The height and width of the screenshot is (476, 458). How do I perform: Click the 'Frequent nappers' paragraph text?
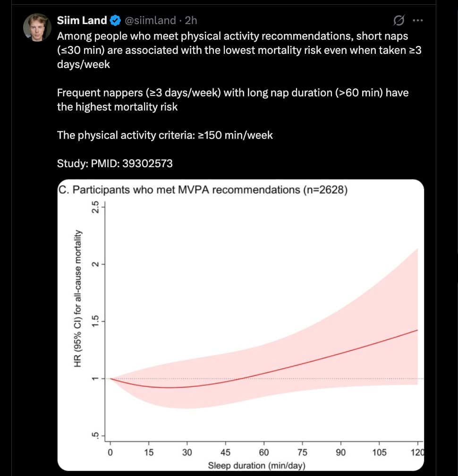(x=231, y=100)
